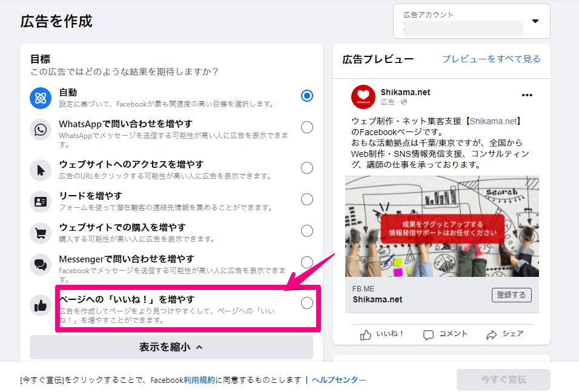Click the シェア share button in preview
The width and height of the screenshot is (579, 392).
click(x=505, y=334)
